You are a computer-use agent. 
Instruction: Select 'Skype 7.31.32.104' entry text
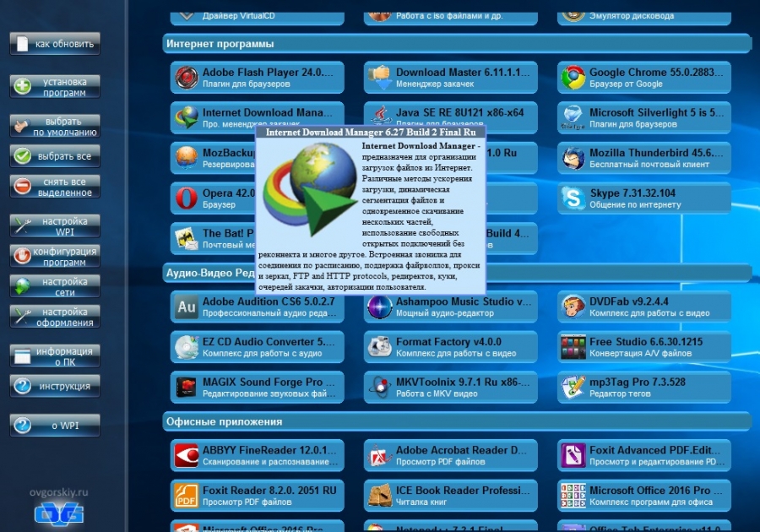point(632,193)
